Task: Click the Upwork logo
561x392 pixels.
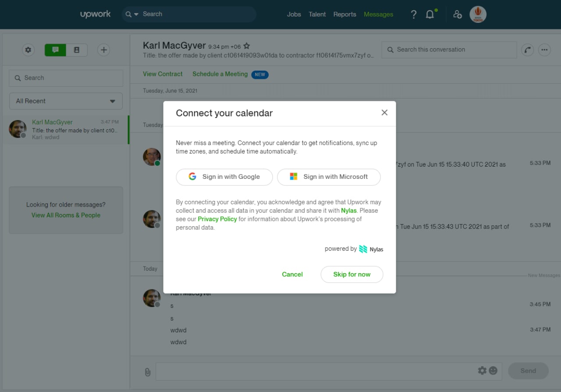Action: (95, 14)
